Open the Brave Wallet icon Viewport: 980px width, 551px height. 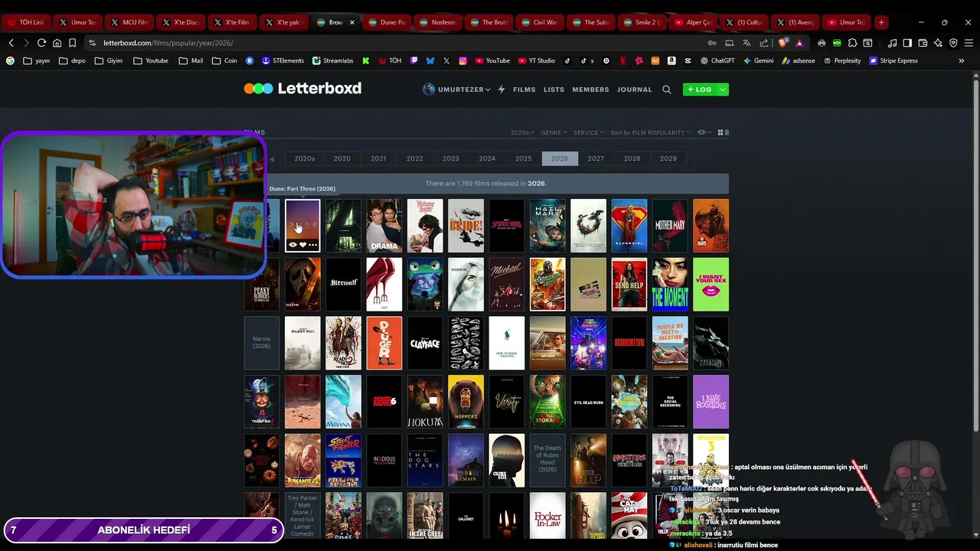point(923,43)
